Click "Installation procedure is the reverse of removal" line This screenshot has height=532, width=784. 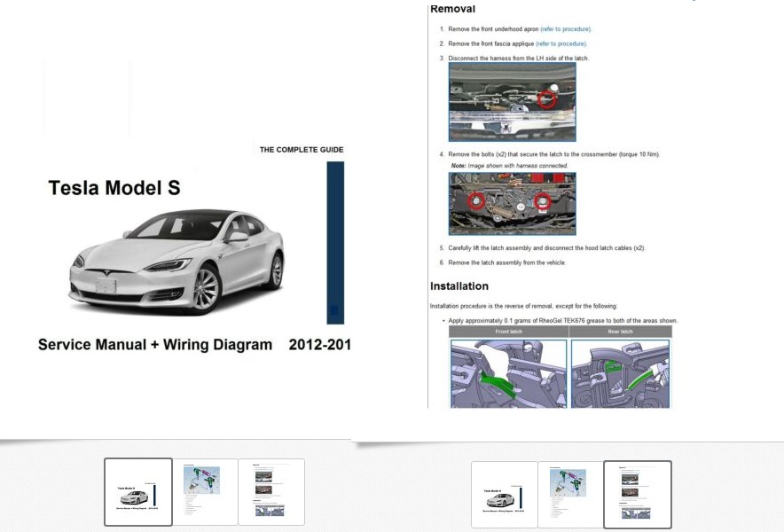coord(523,306)
